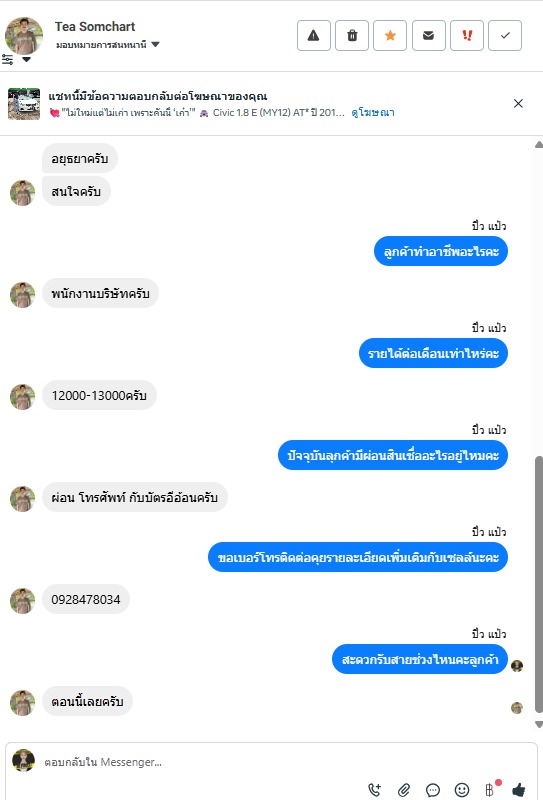Open the ดูโฆษณา ad link

[373, 113]
